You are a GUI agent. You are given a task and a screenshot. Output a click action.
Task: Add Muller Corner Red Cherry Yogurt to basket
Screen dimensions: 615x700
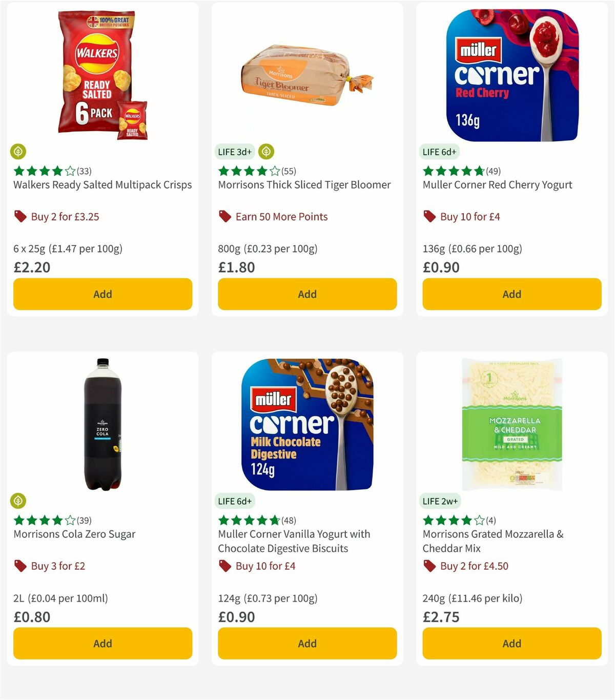pos(511,294)
